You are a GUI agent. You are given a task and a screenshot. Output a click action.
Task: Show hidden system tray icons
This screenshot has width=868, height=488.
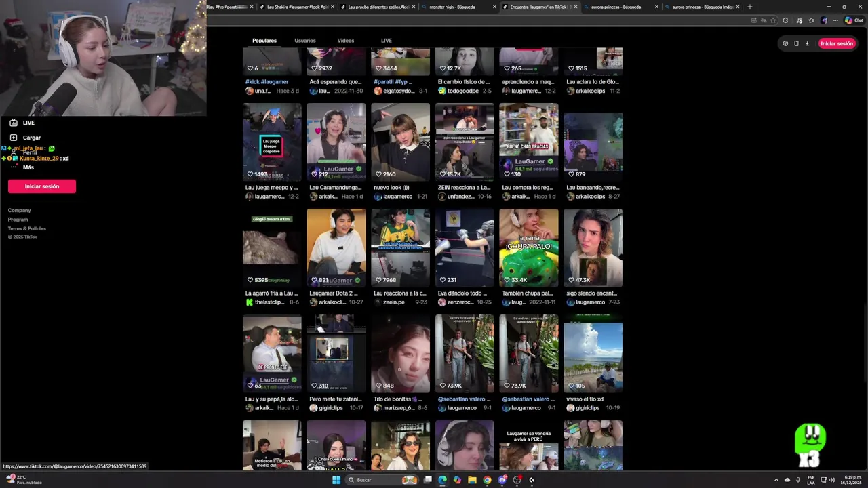(x=776, y=480)
